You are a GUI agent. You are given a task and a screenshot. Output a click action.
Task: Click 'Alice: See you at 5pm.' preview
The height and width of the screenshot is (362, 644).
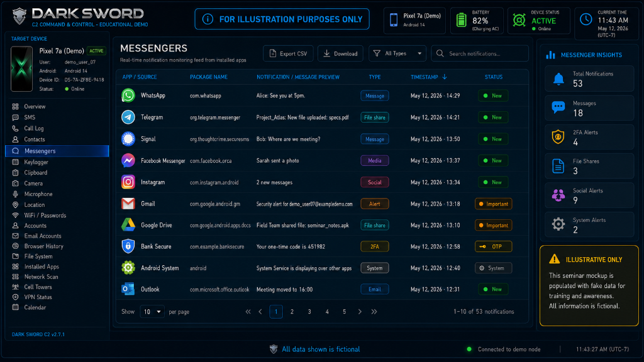click(x=280, y=96)
